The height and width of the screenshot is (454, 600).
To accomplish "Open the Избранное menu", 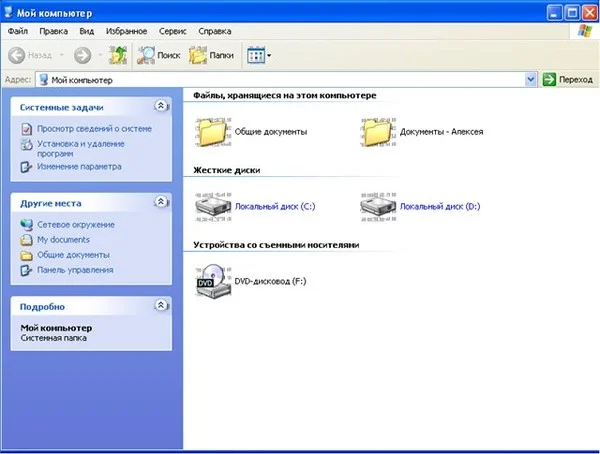I will pyautogui.click(x=126, y=31).
